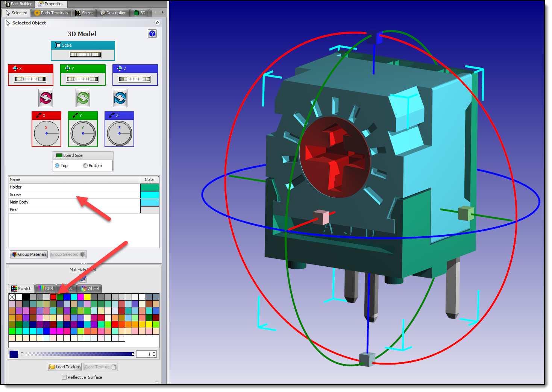552x392 pixels.
Task: Select the Main Body material row
Action: pyautogui.click(x=84, y=202)
